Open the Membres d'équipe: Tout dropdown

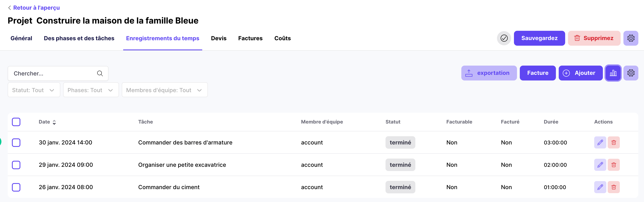165,90
